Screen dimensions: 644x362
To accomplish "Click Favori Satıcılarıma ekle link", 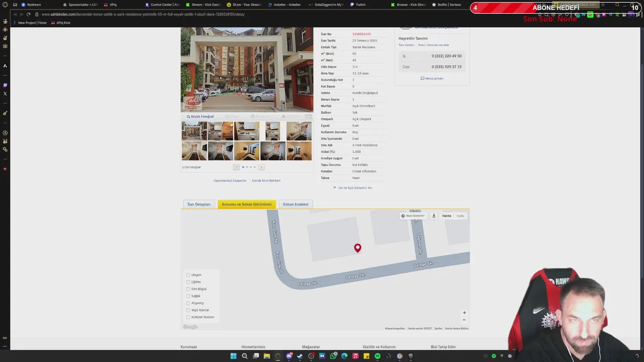I will coord(433,45).
